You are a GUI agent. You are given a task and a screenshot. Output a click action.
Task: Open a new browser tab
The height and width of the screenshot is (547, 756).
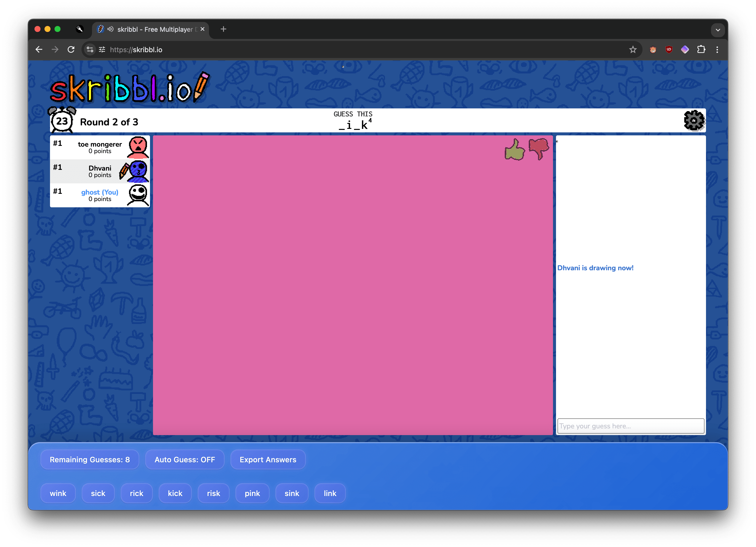point(223,29)
